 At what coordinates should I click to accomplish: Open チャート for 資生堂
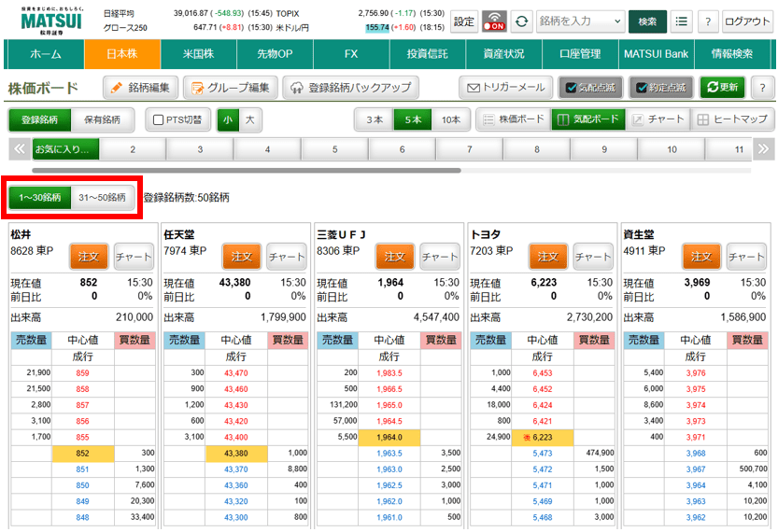pyautogui.click(x=747, y=257)
